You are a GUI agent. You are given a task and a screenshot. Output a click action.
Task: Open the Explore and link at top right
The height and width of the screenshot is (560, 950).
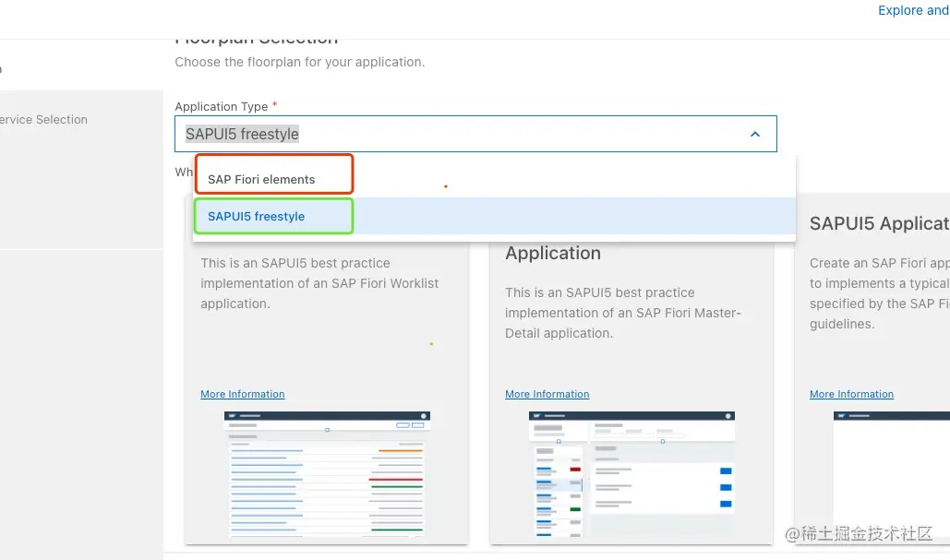click(x=914, y=10)
